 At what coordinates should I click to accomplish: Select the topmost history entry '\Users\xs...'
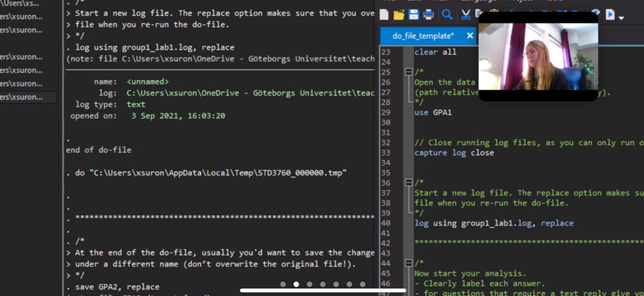(x=21, y=4)
